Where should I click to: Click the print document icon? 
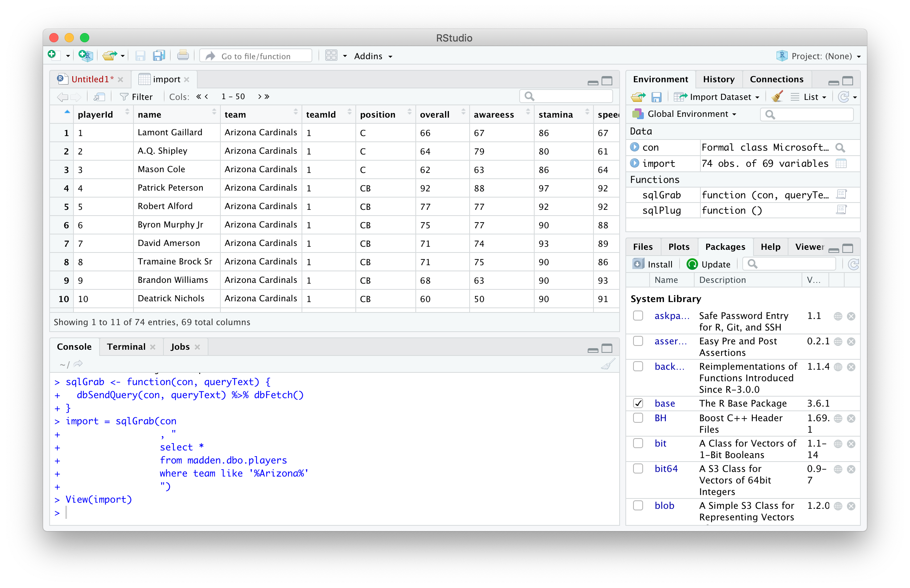(183, 56)
